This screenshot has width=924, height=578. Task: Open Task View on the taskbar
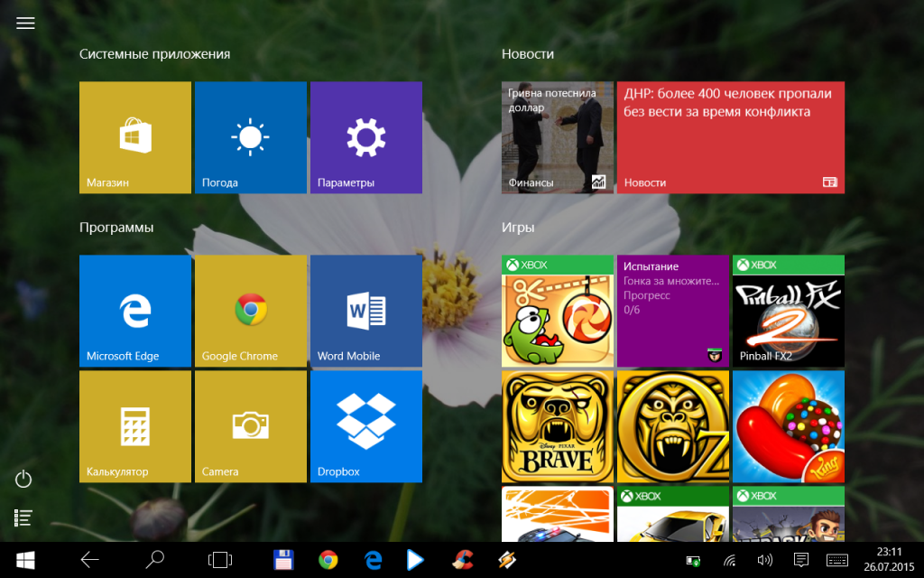click(x=219, y=560)
